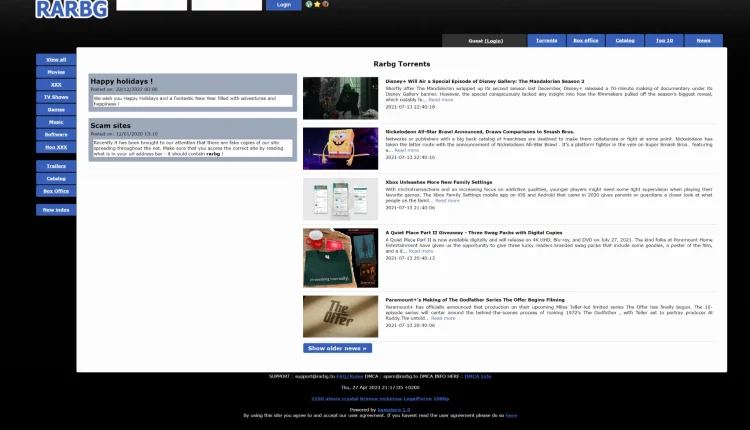Select the Top 10 tab
The width and height of the screenshot is (750, 430).
[664, 41]
